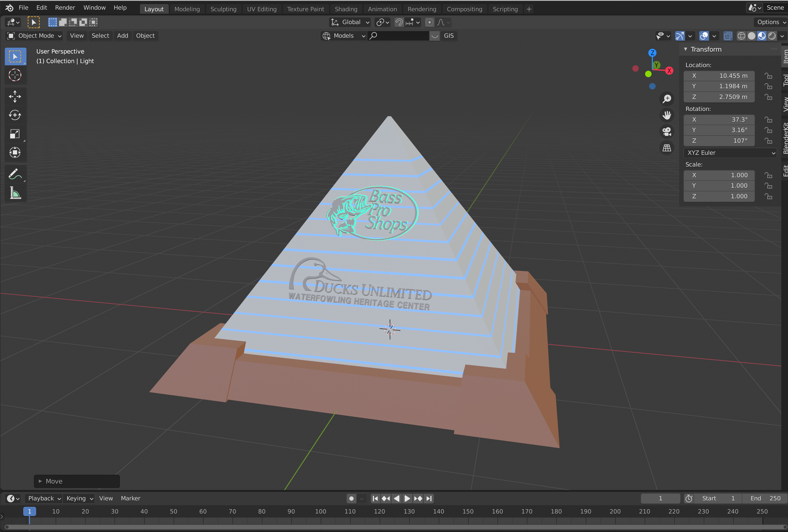Choose the Set new selection mode icon

(53, 22)
